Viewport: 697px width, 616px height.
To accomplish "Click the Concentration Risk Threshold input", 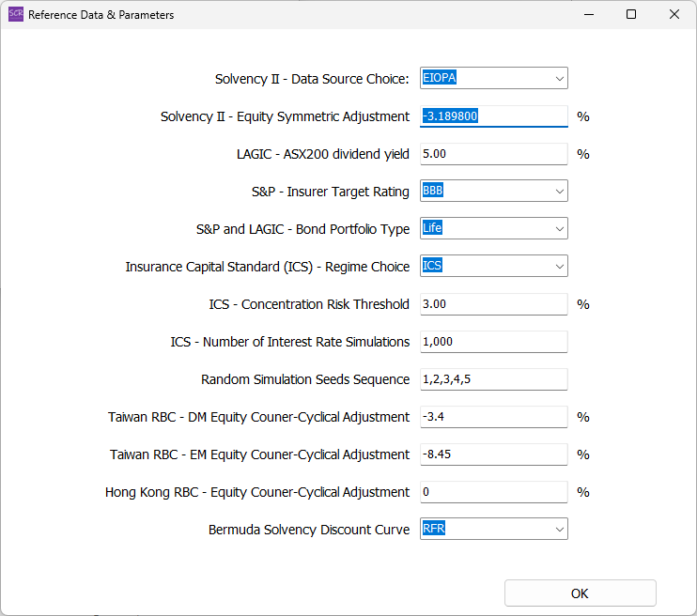I will pyautogui.click(x=494, y=304).
